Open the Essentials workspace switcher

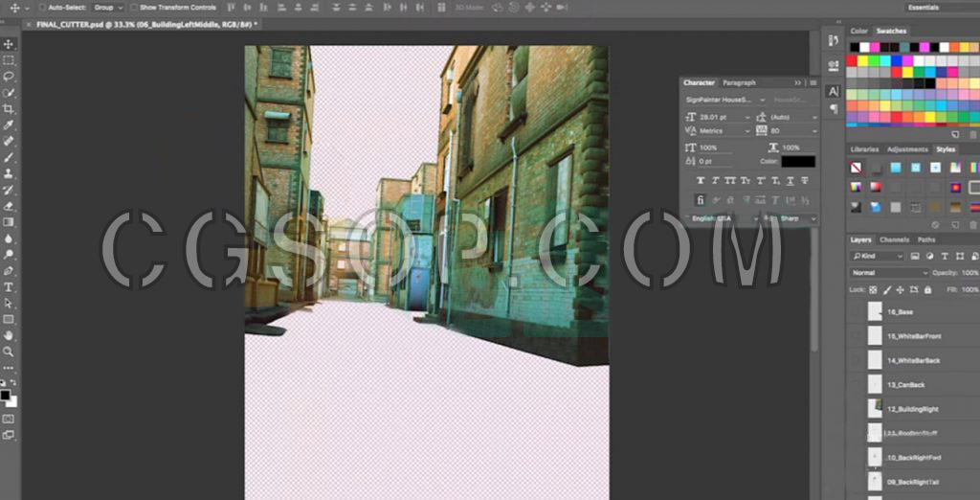pyautogui.click(x=924, y=7)
